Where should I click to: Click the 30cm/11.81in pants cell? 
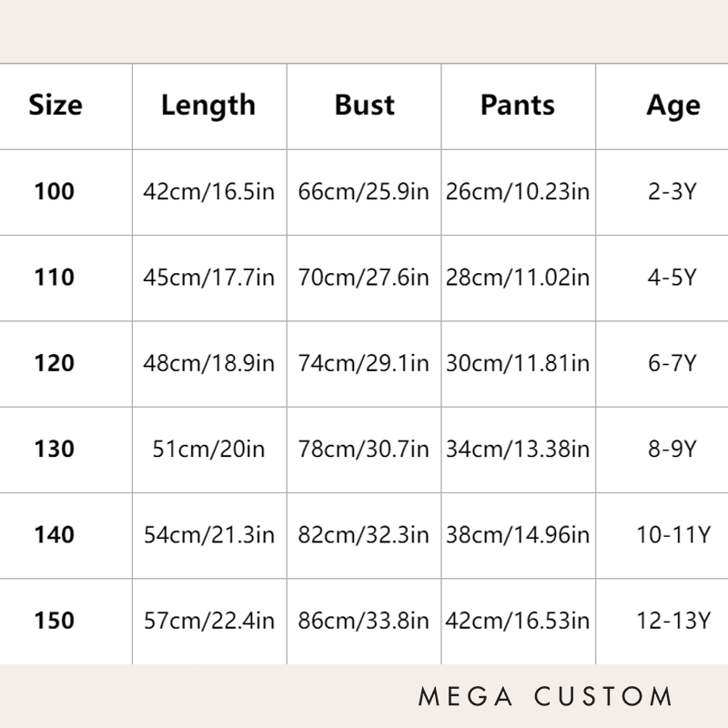tap(518, 363)
